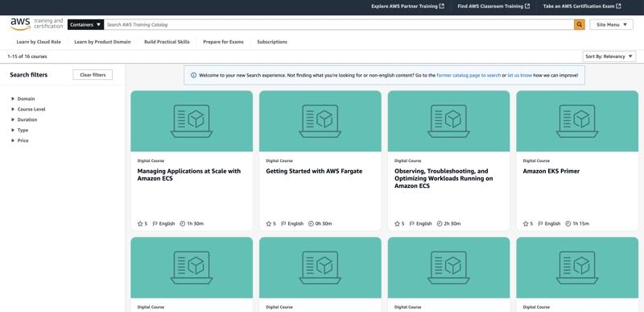This screenshot has width=644, height=312.
Task: Open Prepare for Exams menu
Action: pos(223,42)
